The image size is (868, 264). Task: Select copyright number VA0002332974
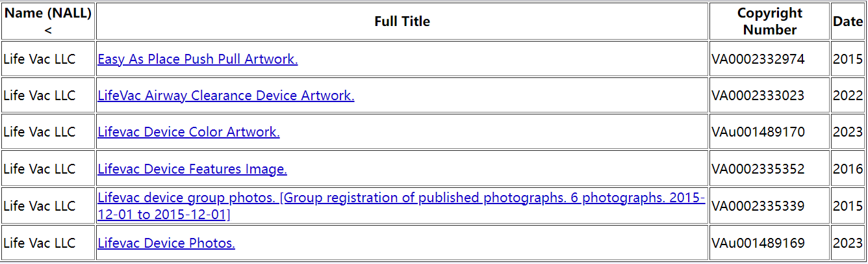758,59
